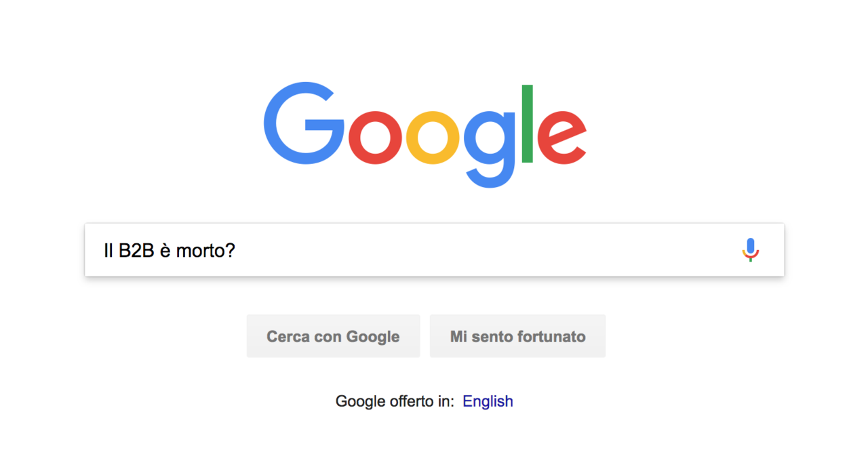868x452 pixels.
Task: Click the Cerca con Google button
Action: click(x=333, y=336)
